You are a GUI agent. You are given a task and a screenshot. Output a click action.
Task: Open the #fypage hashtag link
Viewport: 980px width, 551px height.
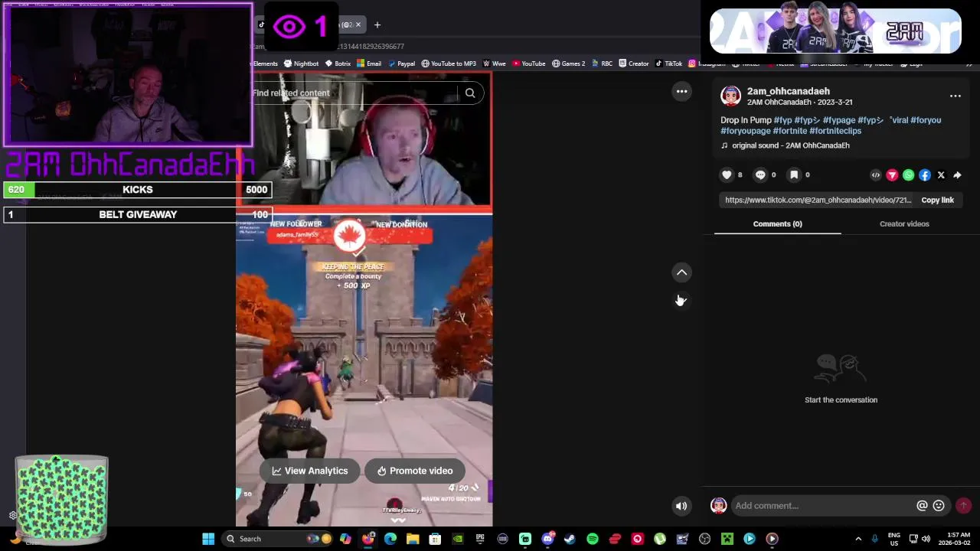838,120
